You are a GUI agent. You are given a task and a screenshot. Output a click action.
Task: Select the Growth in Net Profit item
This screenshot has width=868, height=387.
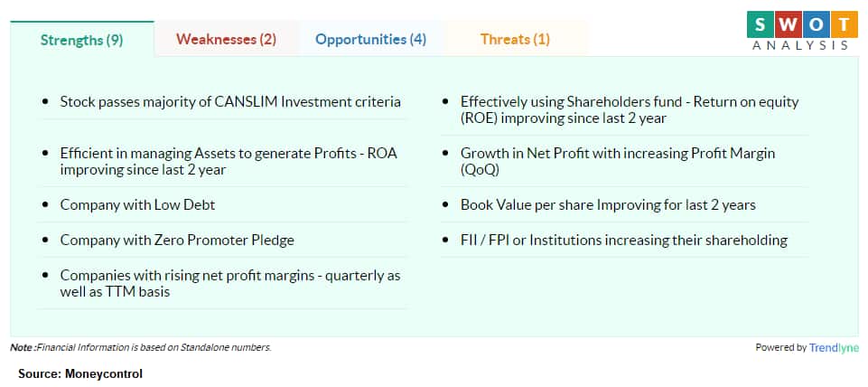[624, 161]
